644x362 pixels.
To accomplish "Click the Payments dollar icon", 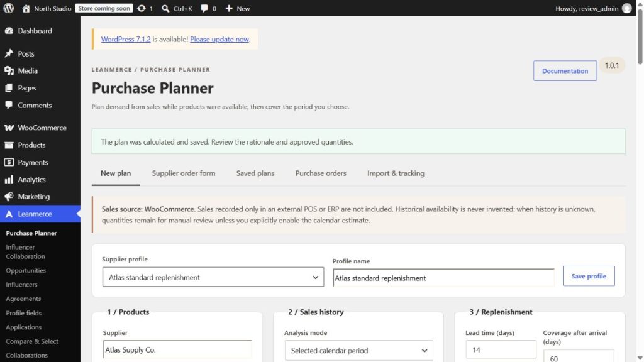I will coord(9,162).
